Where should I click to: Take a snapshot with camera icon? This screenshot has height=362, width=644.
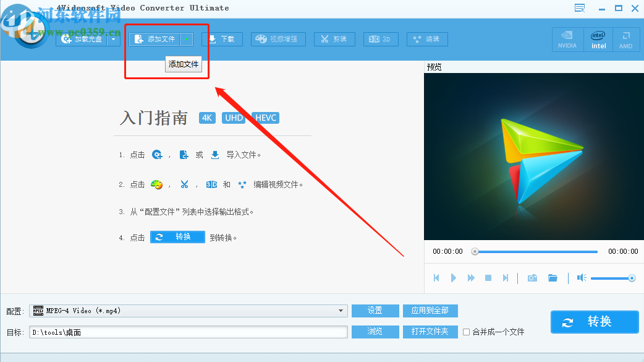532,278
